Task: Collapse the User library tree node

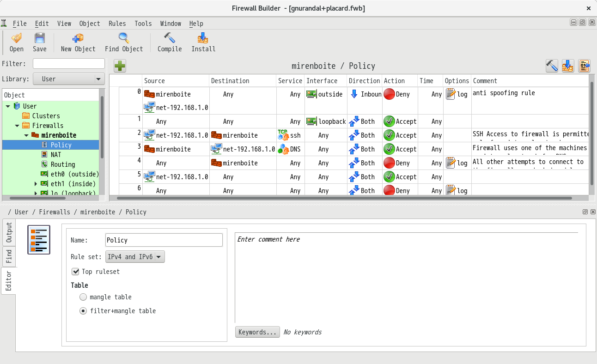Action: 8,106
